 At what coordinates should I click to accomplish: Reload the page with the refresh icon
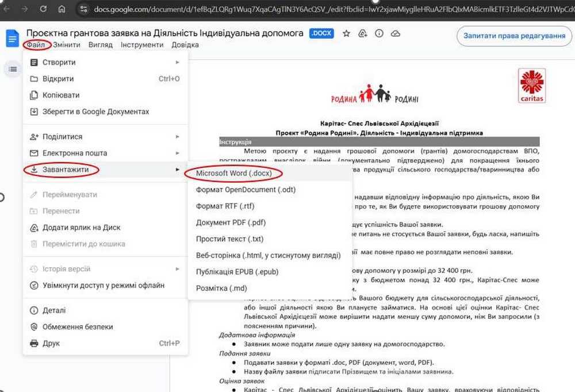(x=43, y=9)
